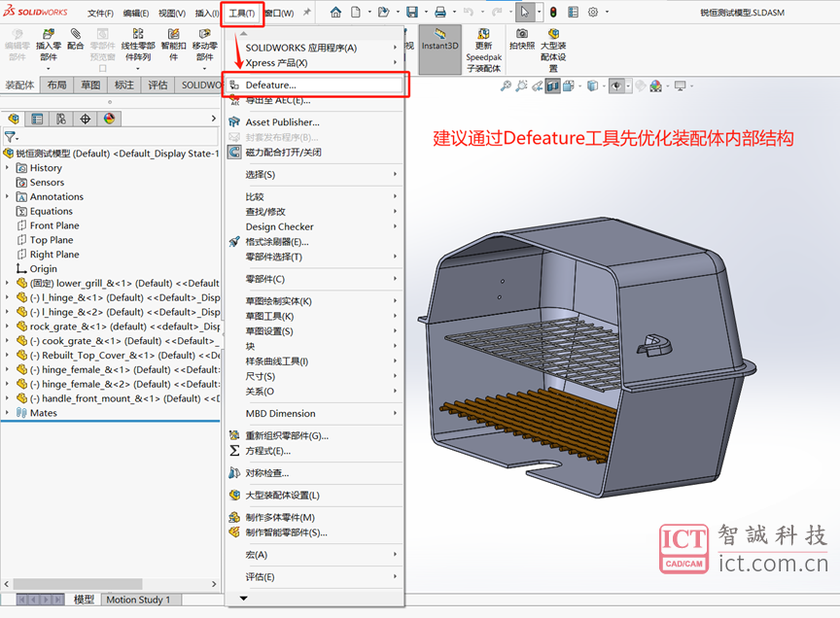Viewport: 840px width, 618px height.
Task: Tick the 零部件预览窗 checkbox
Action: (x=102, y=69)
